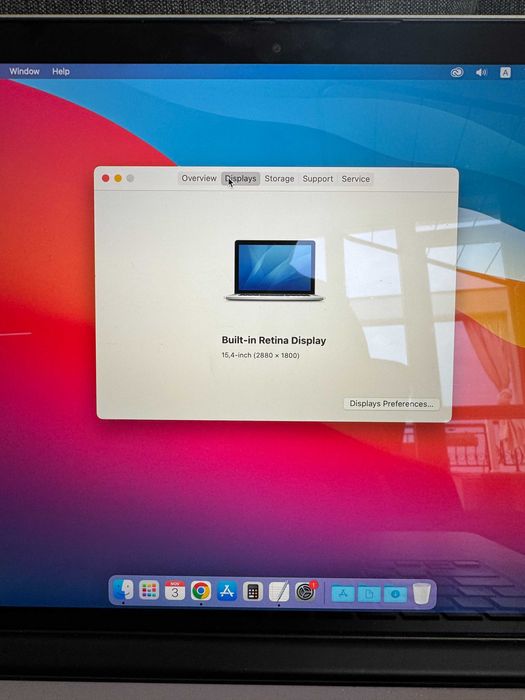Open the Window menu

(x=25, y=71)
